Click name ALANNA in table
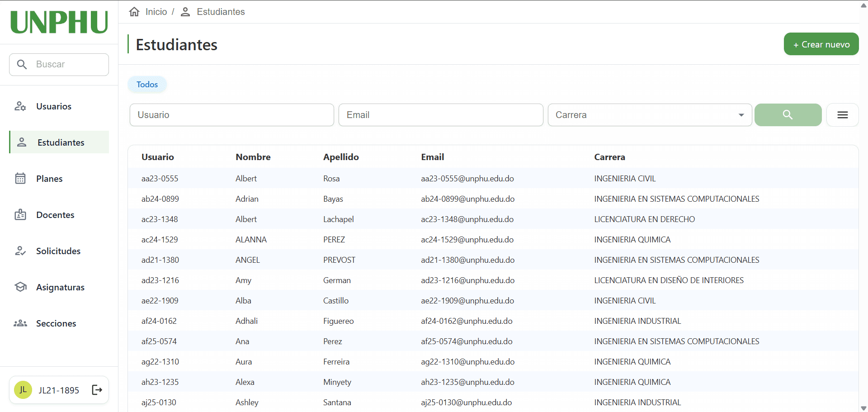Viewport: 868px width, 412px height. 251,240
